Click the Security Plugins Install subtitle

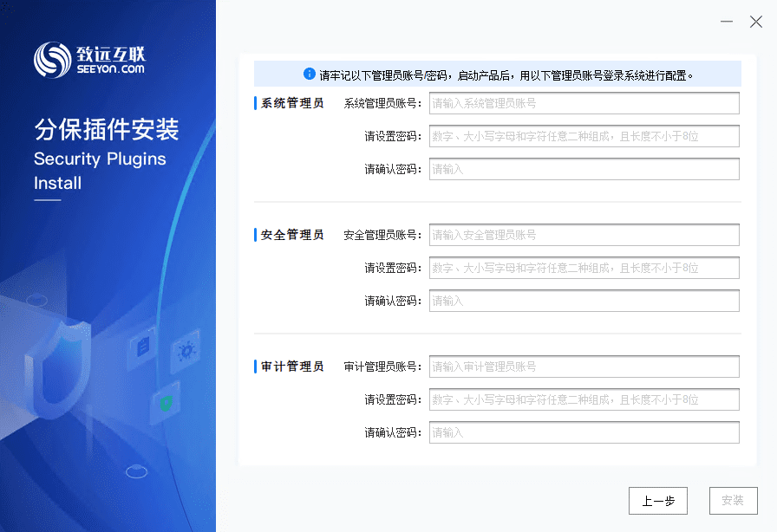coord(100,171)
